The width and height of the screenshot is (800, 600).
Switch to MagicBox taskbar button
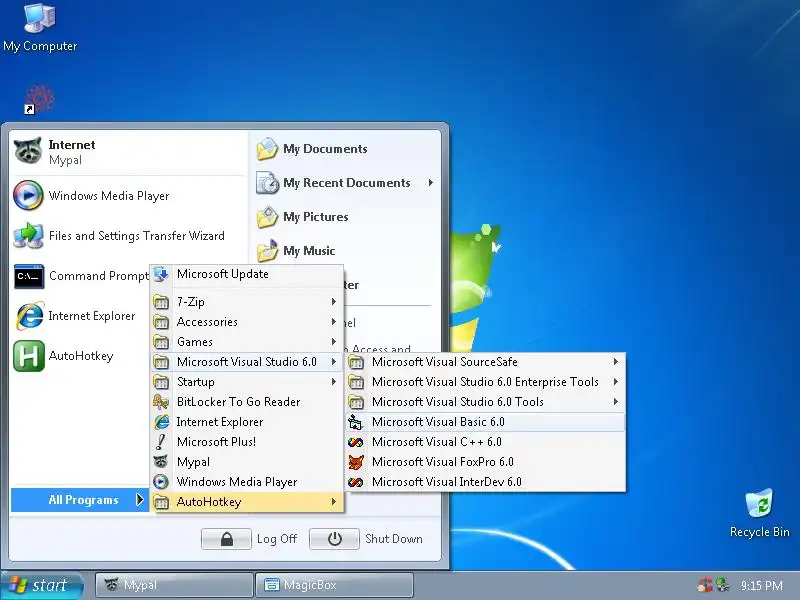pos(335,585)
